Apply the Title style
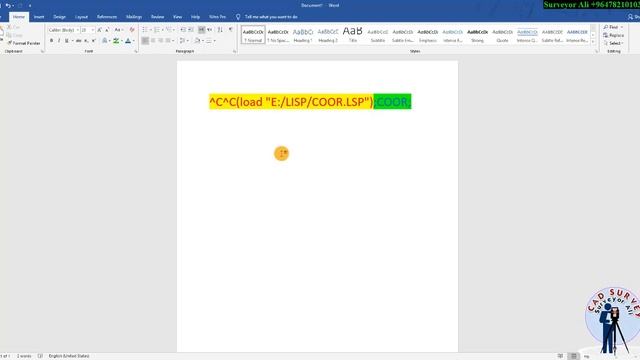 tap(353, 35)
